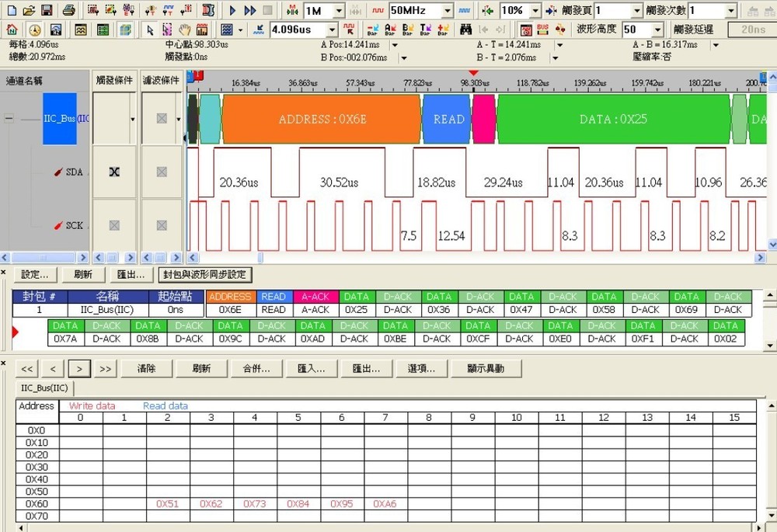The height and width of the screenshot is (532, 777).
Task: Create a new file with the blank-page icon
Action: click(12, 10)
